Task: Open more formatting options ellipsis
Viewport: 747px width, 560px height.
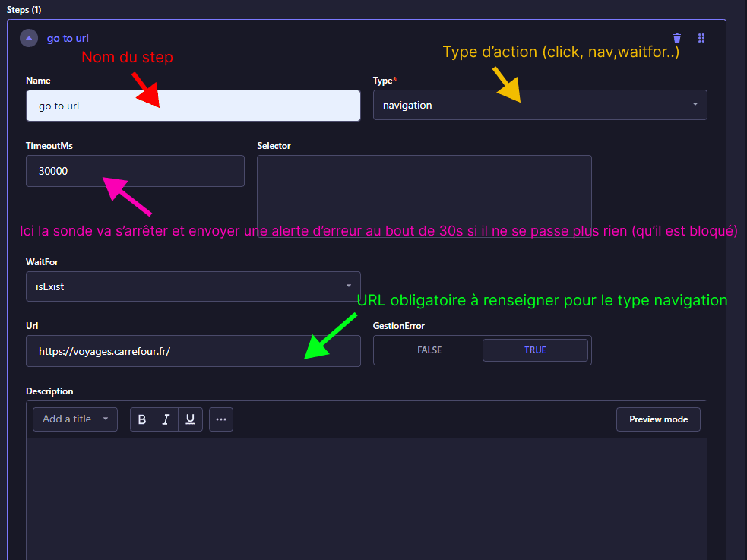Action: (221, 419)
